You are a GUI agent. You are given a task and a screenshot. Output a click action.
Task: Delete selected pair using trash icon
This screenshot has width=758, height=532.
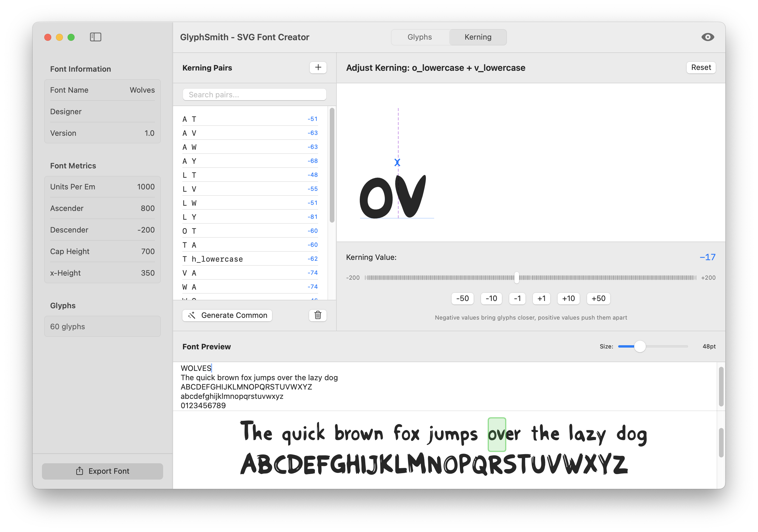pyautogui.click(x=317, y=315)
